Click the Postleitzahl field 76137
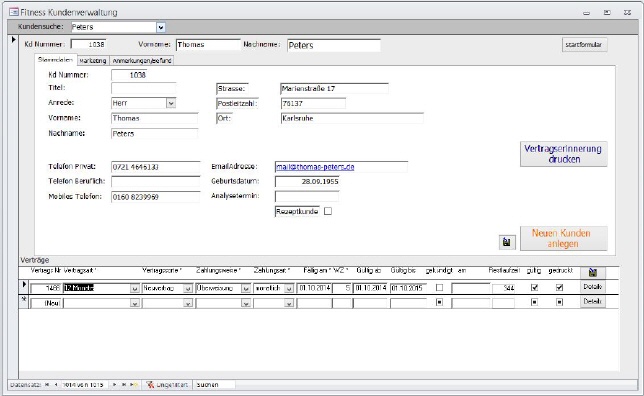644x396 pixels. (313, 104)
